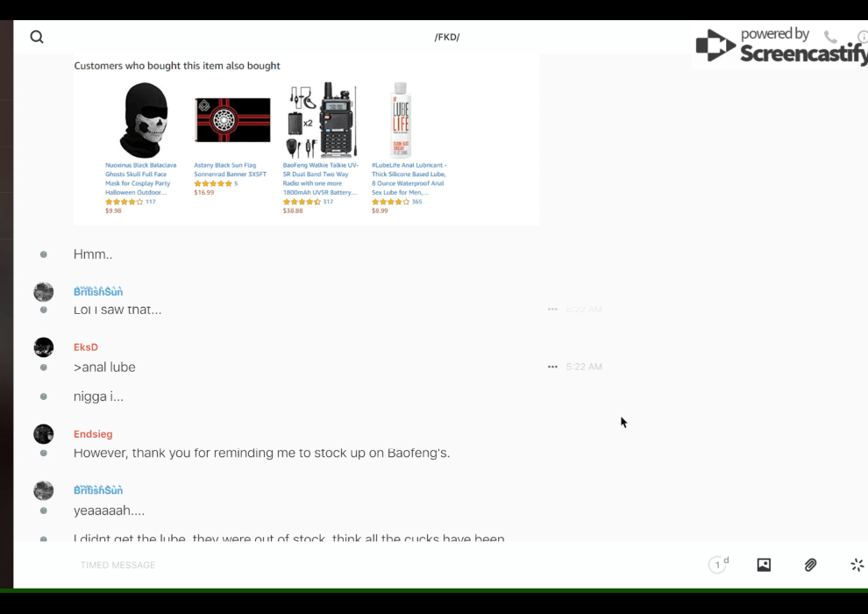
Task: Click the Endsieg username
Action: [x=93, y=434]
